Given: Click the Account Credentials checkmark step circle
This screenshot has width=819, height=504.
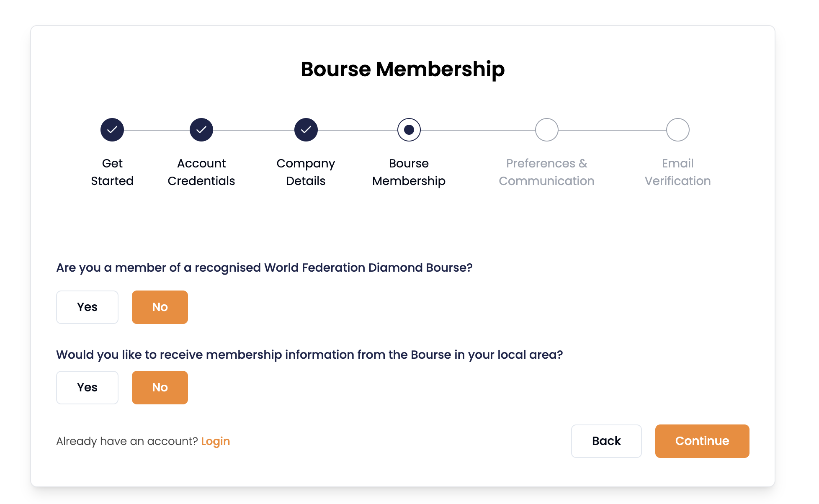Looking at the screenshot, I should [201, 130].
